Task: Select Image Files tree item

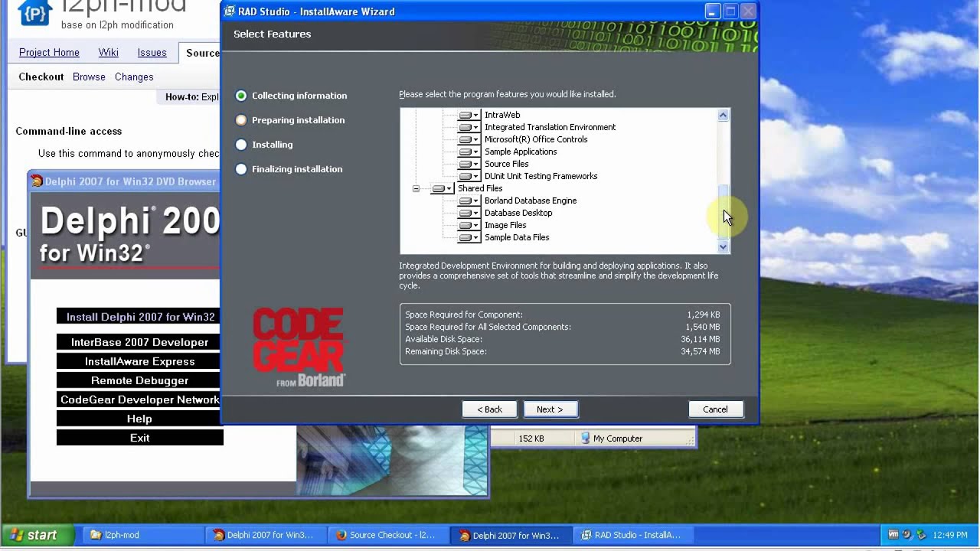Action: 505,225
